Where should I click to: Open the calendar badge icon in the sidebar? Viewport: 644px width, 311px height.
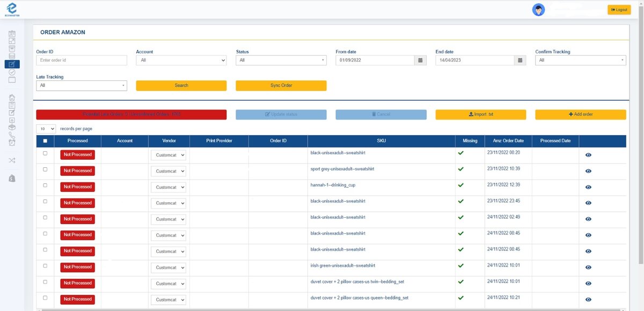tap(12, 34)
